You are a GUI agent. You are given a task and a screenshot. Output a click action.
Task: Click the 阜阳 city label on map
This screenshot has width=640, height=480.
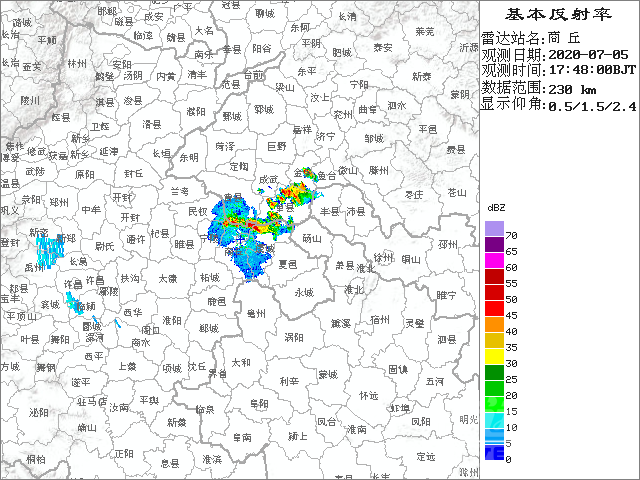[257, 402]
